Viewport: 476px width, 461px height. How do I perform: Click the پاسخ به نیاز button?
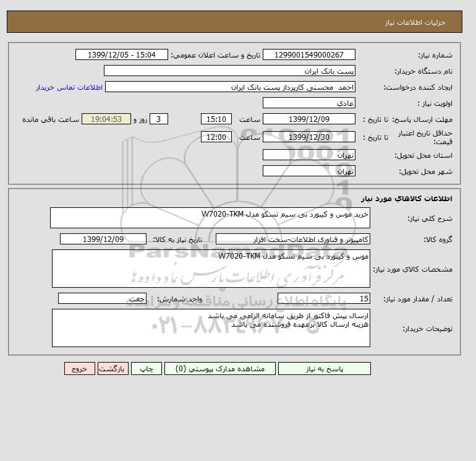(x=324, y=368)
